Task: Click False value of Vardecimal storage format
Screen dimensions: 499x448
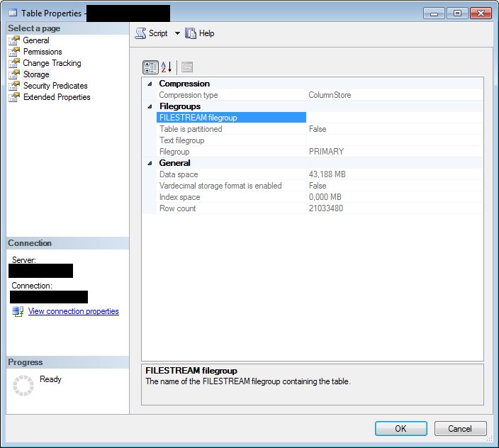Action: [318, 186]
